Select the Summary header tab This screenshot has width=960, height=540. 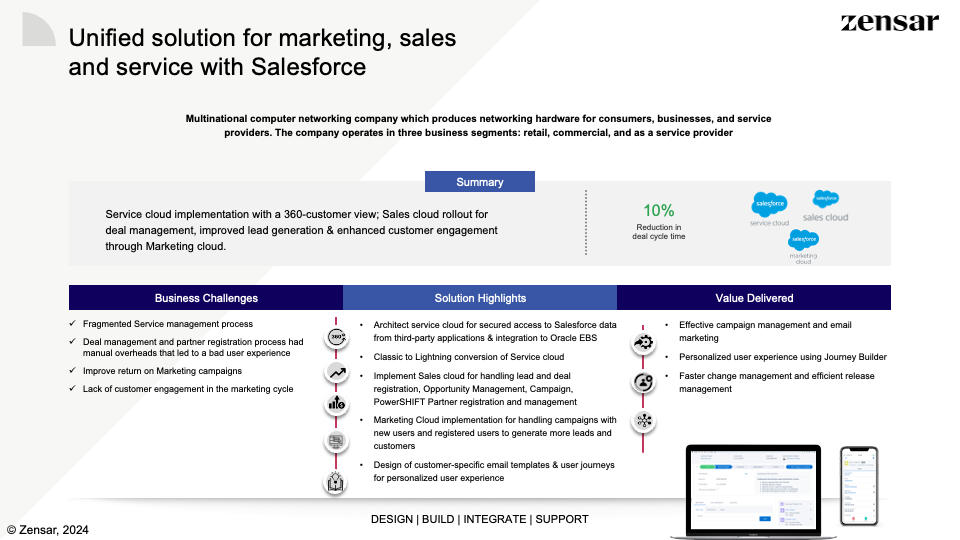480,182
